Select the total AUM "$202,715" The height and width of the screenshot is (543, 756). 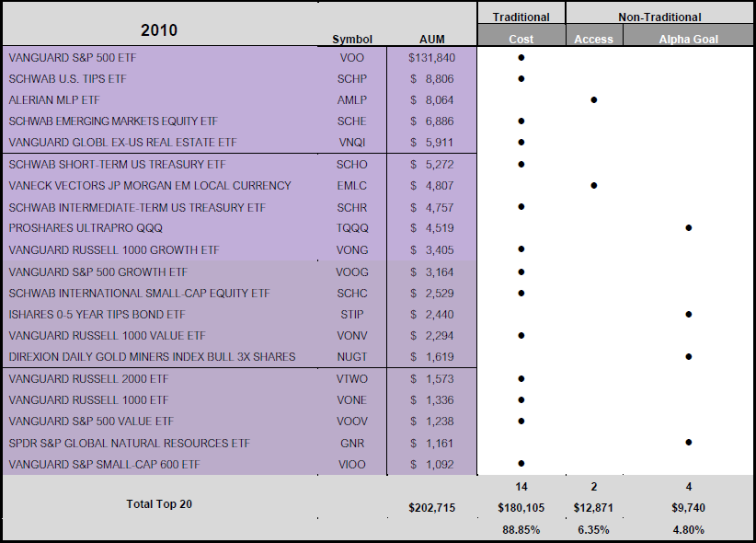tap(432, 508)
